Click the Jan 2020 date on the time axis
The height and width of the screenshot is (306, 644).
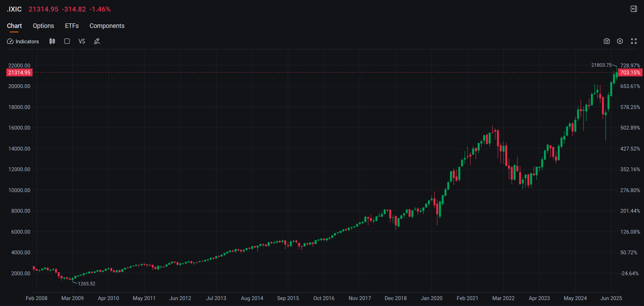431,298
